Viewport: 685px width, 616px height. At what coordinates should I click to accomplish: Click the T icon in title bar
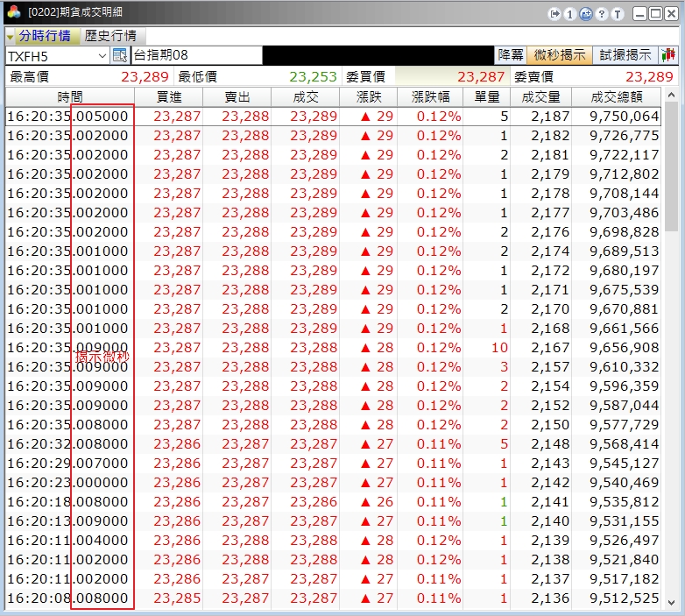coord(617,14)
